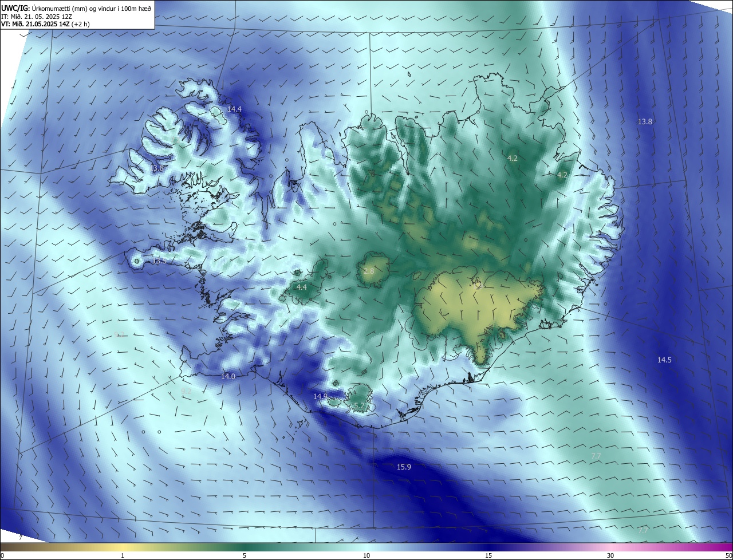Click the 13.5 value label

159,261
